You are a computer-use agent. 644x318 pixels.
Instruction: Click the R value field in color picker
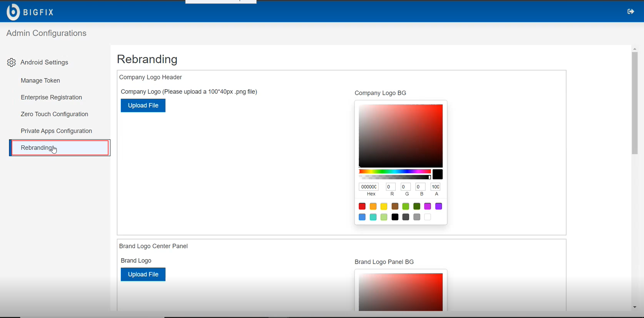pos(390,187)
